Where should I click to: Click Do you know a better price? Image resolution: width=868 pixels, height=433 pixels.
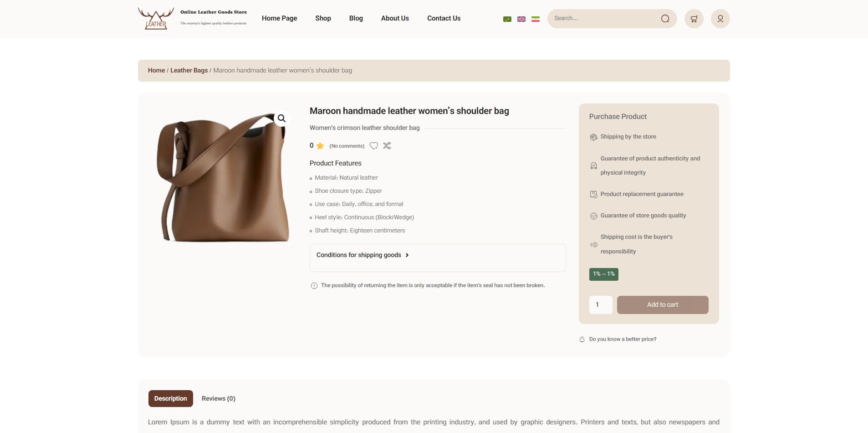coord(622,339)
